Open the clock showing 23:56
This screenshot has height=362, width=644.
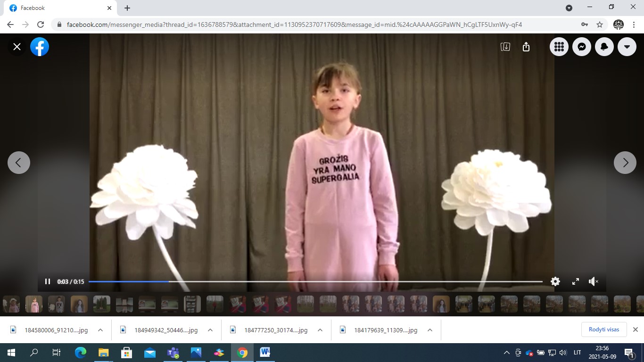[x=602, y=353]
